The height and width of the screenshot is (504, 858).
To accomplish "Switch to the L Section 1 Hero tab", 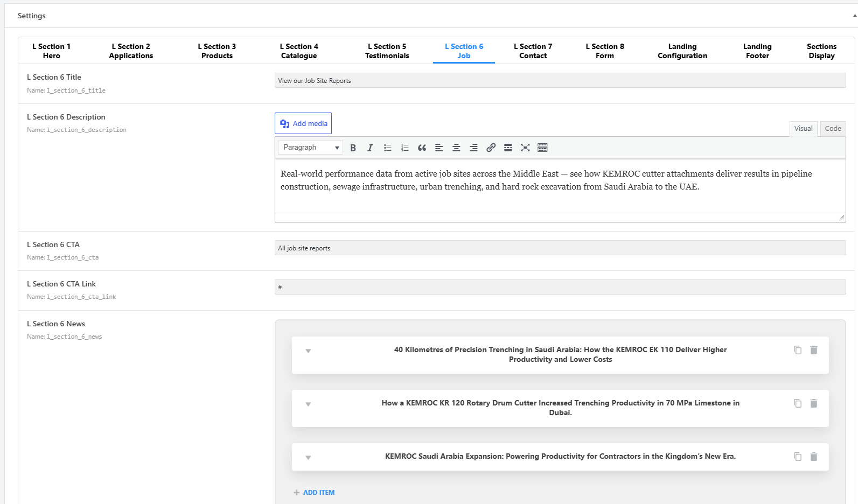I will [52, 51].
